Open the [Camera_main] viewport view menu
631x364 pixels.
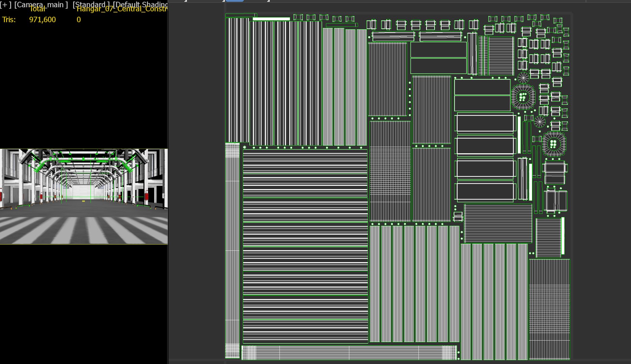(x=41, y=5)
